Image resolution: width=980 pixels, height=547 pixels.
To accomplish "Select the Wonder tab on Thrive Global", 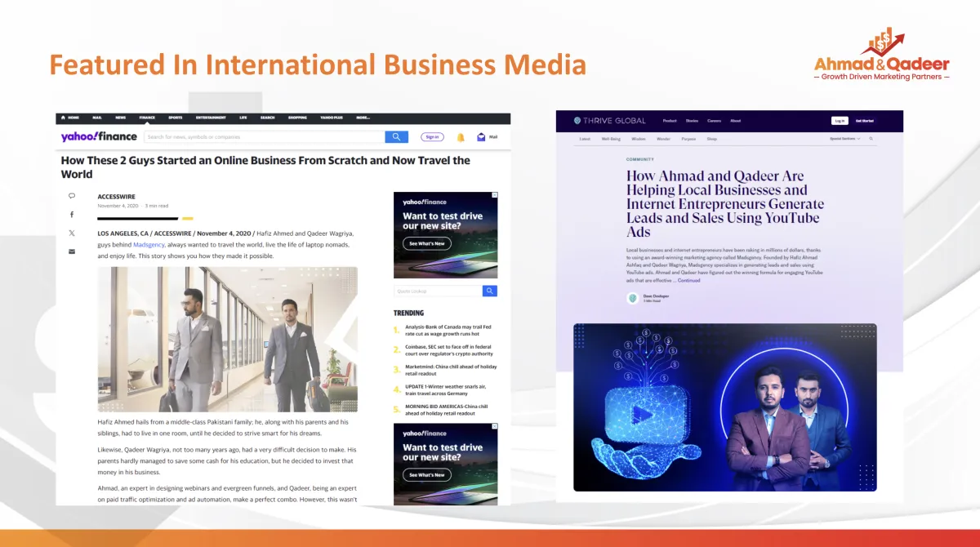I will coord(664,139).
